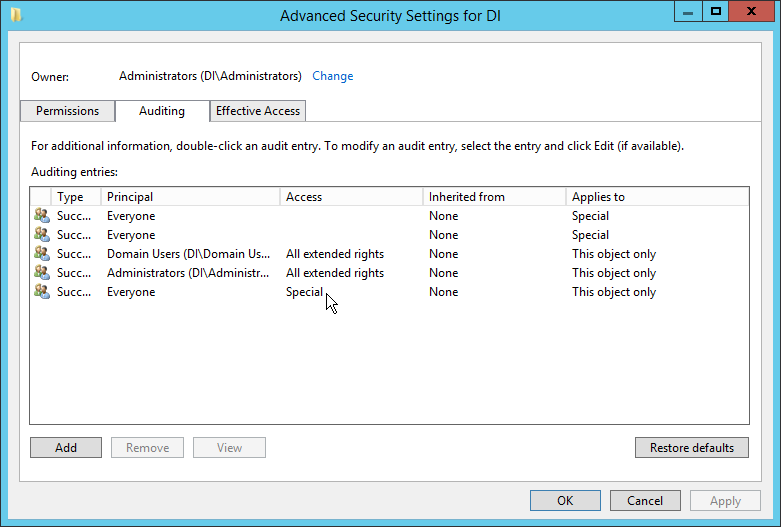Click the Change owner link
Image resolution: width=781 pixels, height=527 pixels.
(x=333, y=76)
